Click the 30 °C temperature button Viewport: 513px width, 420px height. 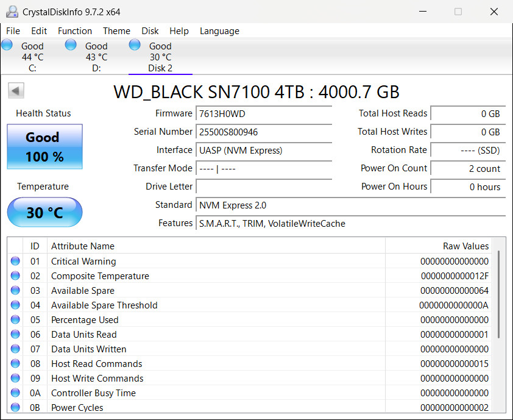click(x=45, y=213)
